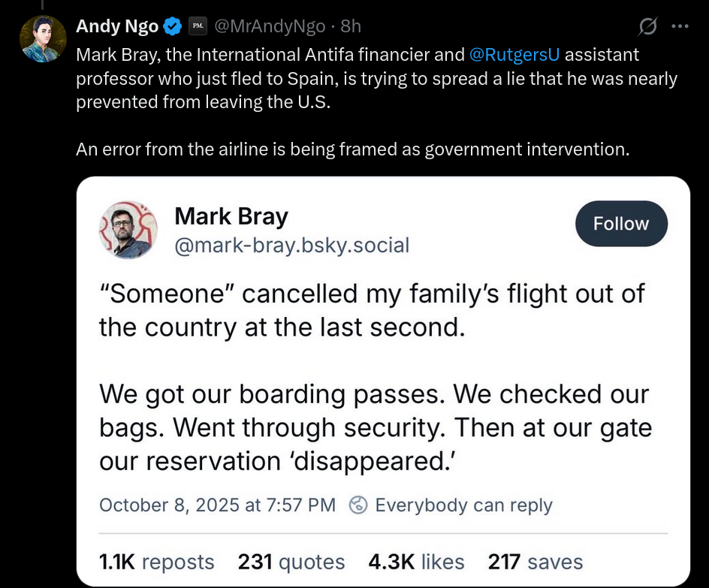Click the @mark-bray.bsky.social handle
Screen dimensions: 709x588
[x=291, y=245]
